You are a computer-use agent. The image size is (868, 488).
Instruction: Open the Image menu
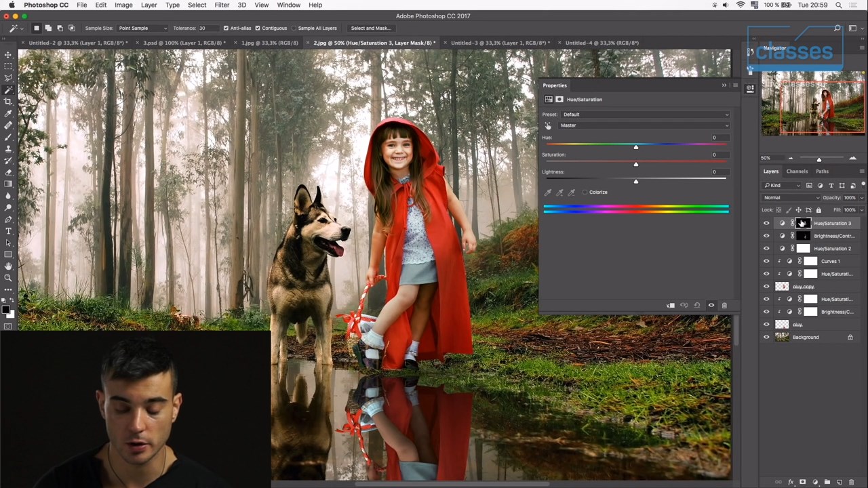123,5
